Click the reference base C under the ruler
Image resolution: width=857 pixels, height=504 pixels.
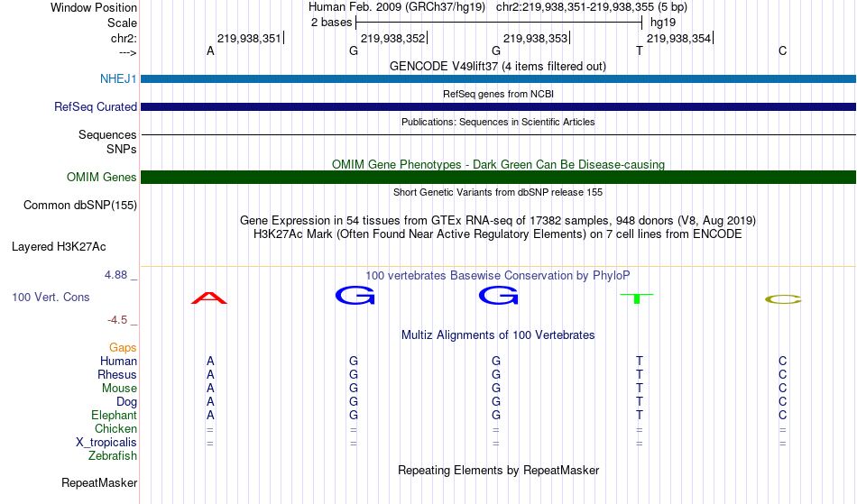[x=783, y=50]
